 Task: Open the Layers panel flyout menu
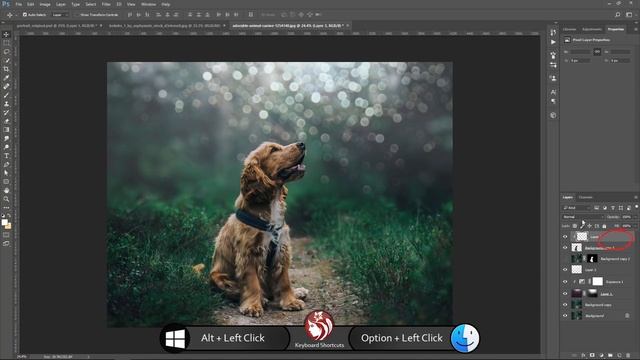point(636,198)
